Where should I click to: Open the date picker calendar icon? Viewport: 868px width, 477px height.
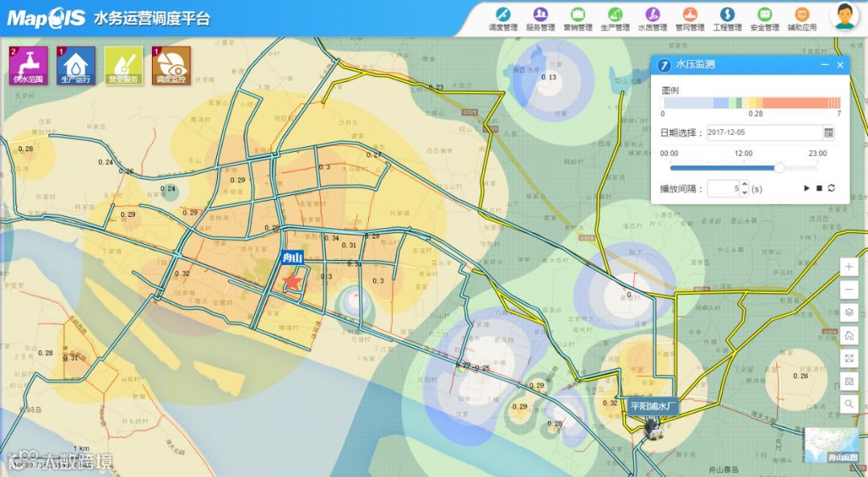pos(829,132)
